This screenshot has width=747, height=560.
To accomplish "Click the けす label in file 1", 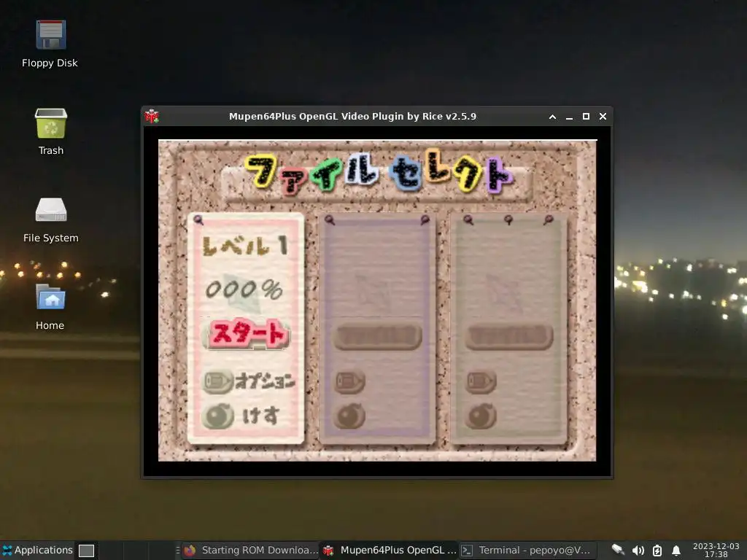I will pos(260,416).
